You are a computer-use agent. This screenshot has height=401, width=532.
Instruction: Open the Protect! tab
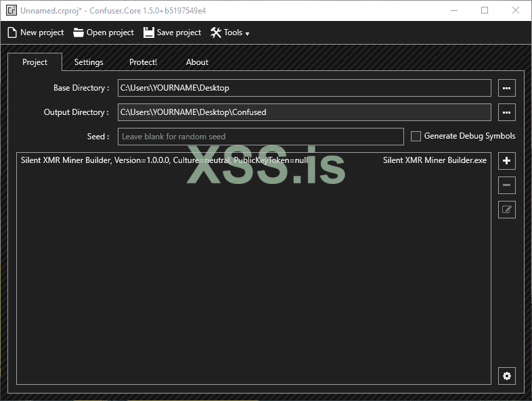coord(143,62)
